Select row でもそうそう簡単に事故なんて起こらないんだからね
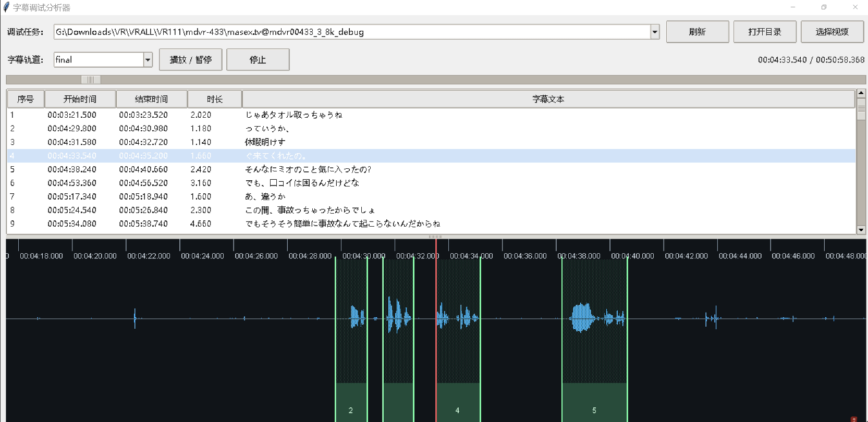This screenshot has height=422, width=868. pyautogui.click(x=431, y=224)
